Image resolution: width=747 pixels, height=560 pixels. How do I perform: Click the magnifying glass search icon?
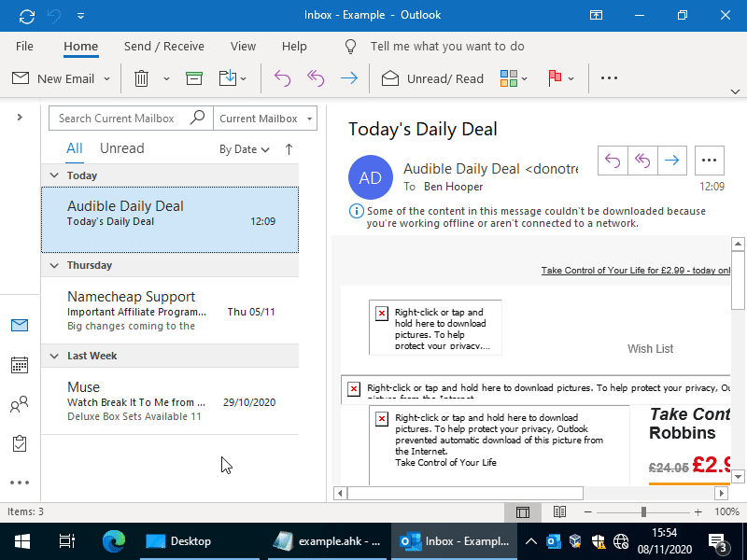[x=197, y=118]
